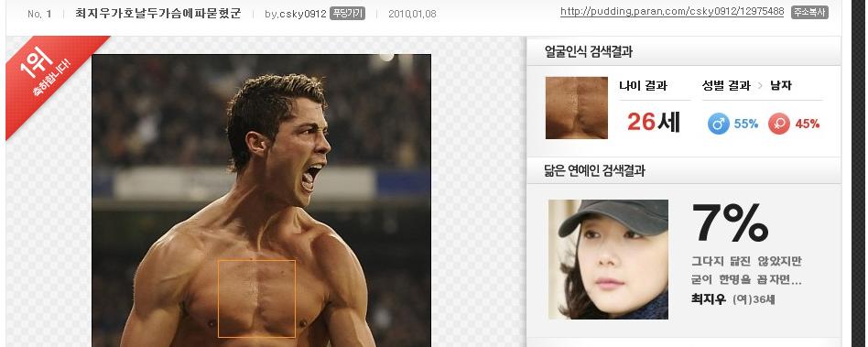
Task: Click the lookalike celebrity photo with cap
Action: (x=608, y=259)
